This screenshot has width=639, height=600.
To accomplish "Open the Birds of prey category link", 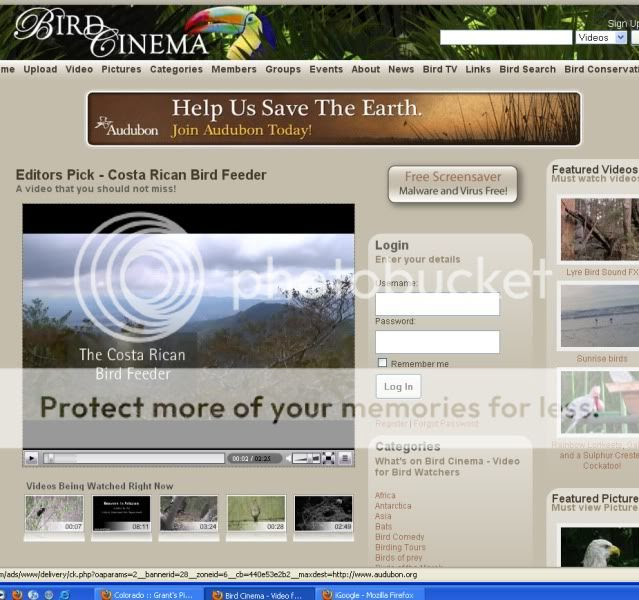I will pos(399,558).
